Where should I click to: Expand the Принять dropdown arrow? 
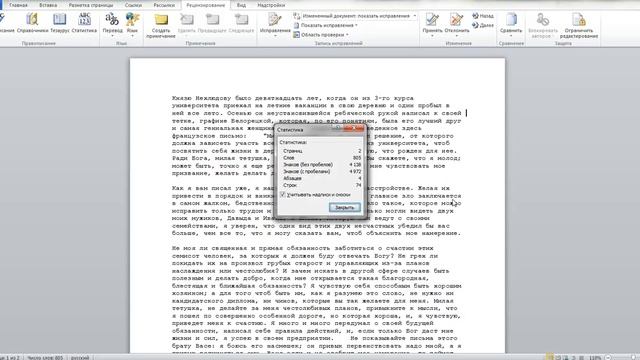[432, 36]
